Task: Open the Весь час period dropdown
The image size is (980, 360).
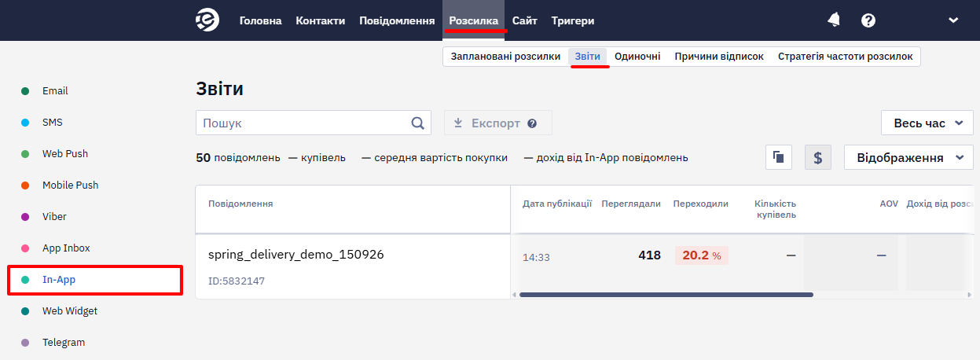Action: pyautogui.click(x=927, y=123)
